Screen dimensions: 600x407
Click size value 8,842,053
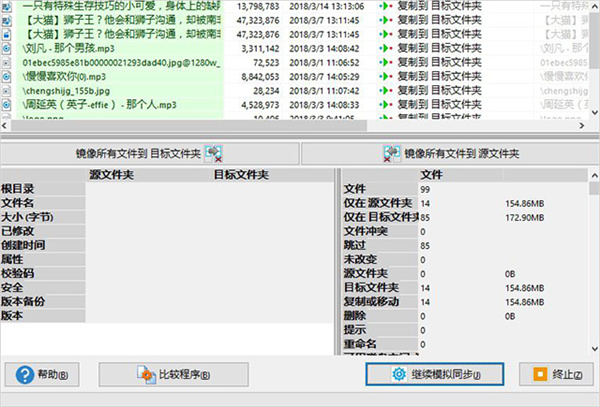[260, 77]
